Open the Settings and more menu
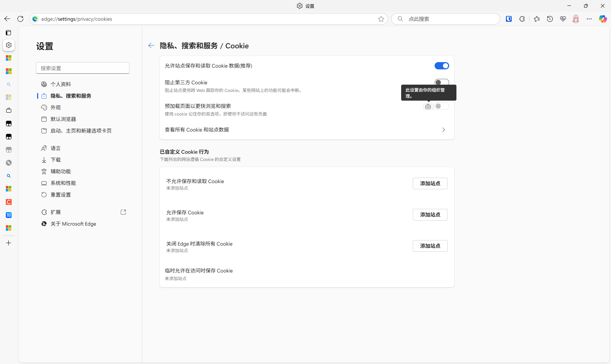Screen dimensions: 611x364 click(x=590, y=19)
